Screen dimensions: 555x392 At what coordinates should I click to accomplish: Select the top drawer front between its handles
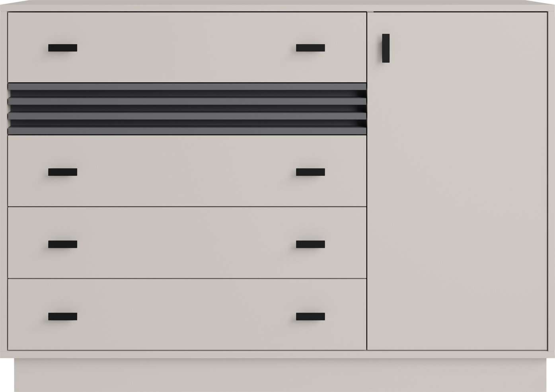point(187,47)
